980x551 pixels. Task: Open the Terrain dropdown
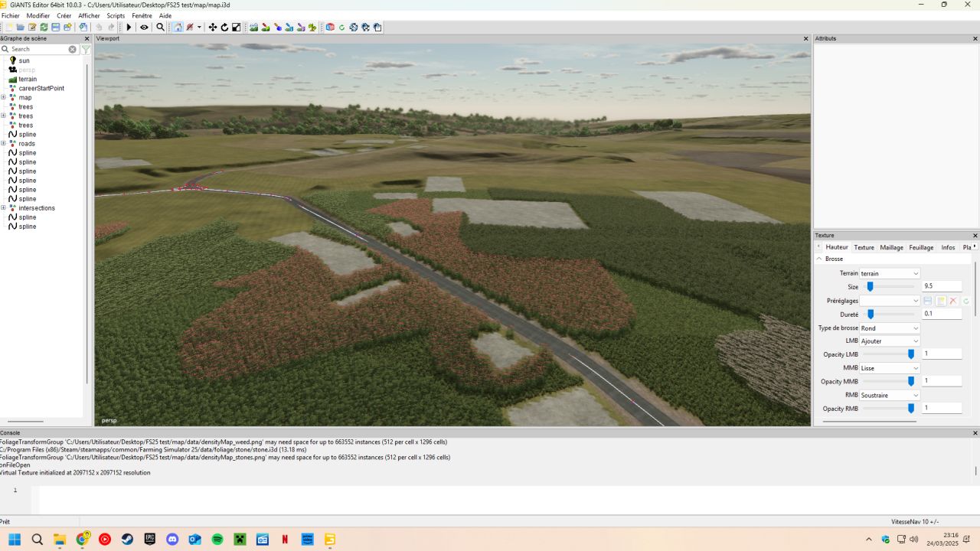tap(890, 273)
